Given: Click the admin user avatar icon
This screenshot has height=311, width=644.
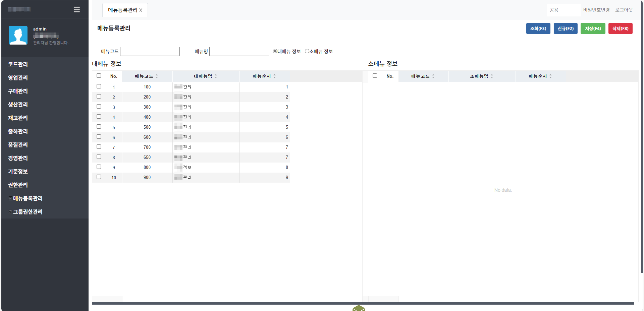Looking at the screenshot, I should (x=18, y=35).
